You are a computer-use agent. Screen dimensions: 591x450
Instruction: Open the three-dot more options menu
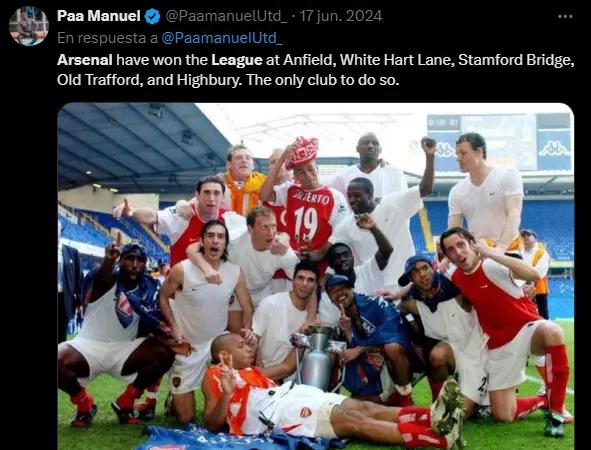(x=565, y=16)
